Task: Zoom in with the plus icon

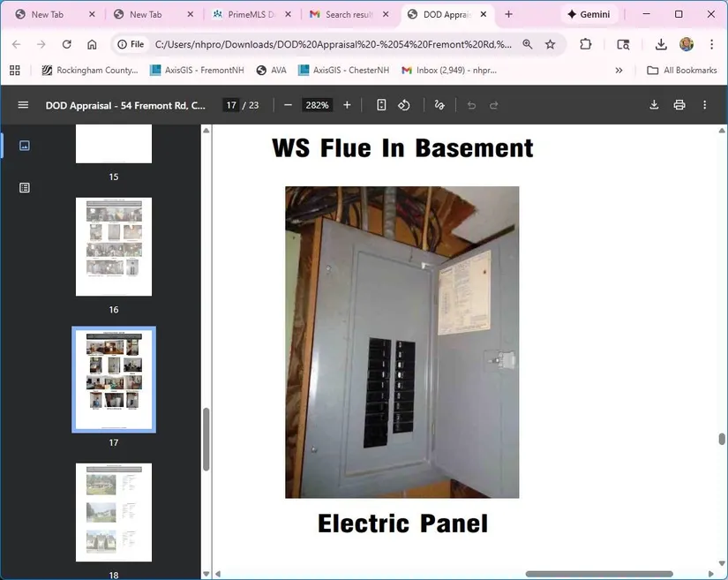Action: click(x=347, y=105)
